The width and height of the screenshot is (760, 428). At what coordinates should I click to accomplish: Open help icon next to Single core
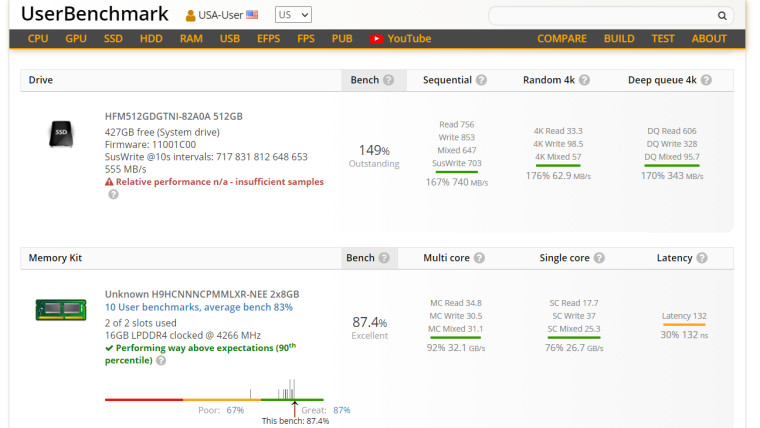(x=599, y=258)
